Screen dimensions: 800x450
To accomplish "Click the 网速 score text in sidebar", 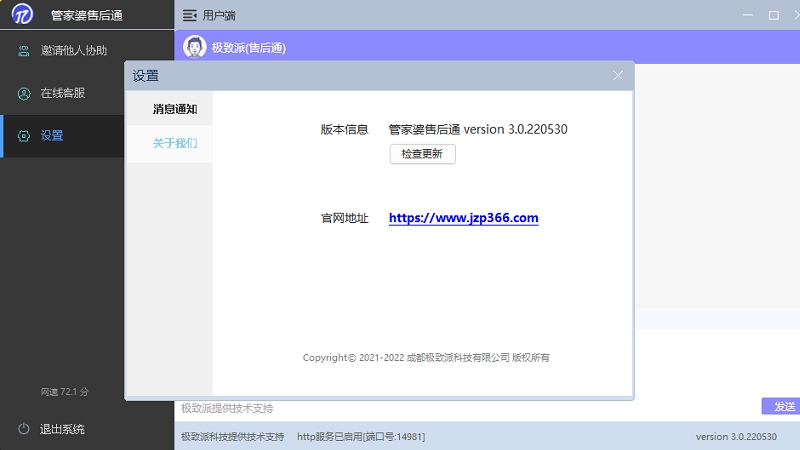I will tap(65, 391).
